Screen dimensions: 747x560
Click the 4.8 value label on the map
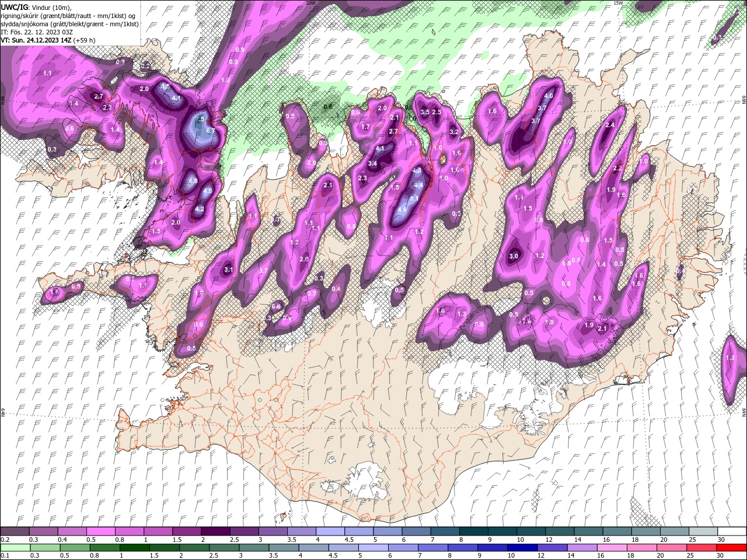pyautogui.click(x=193, y=181)
